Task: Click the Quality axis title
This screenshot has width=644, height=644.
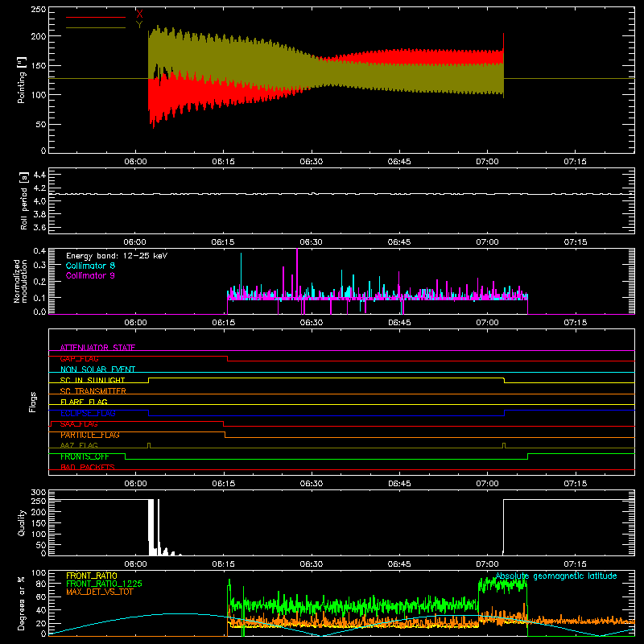Action: click(x=22, y=522)
